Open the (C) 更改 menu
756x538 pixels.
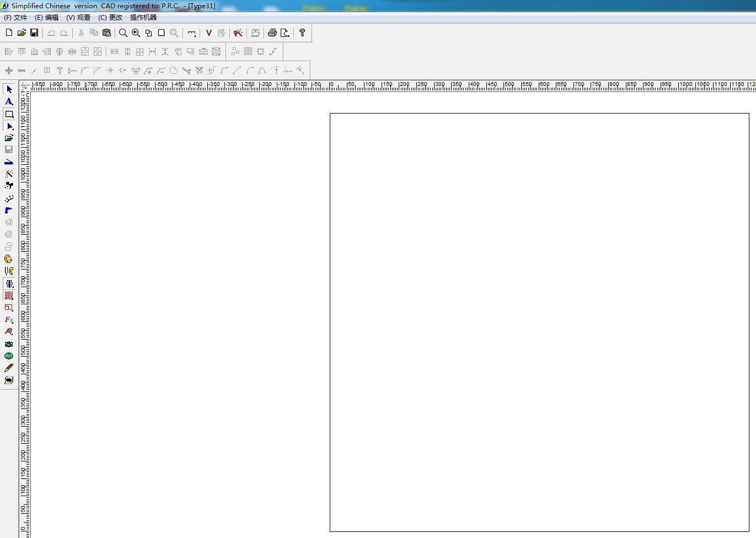110,18
